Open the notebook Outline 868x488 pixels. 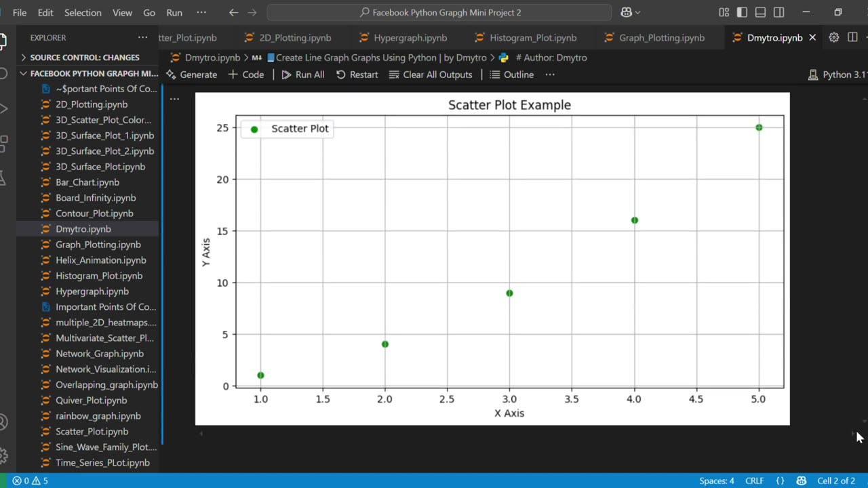pos(512,75)
